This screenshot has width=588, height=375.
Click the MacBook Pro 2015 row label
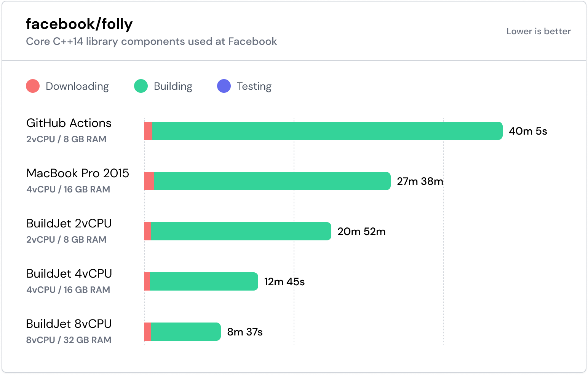coord(78,173)
